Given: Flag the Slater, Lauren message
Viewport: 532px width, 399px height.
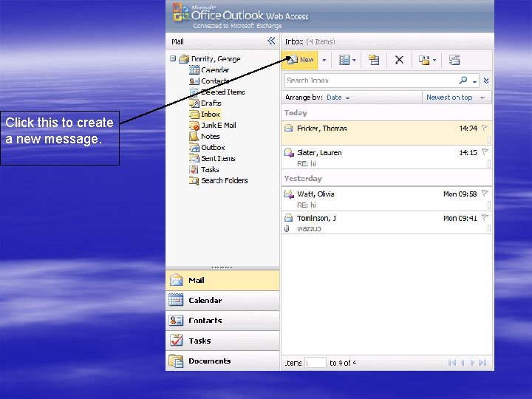Looking at the screenshot, I should pos(485,152).
